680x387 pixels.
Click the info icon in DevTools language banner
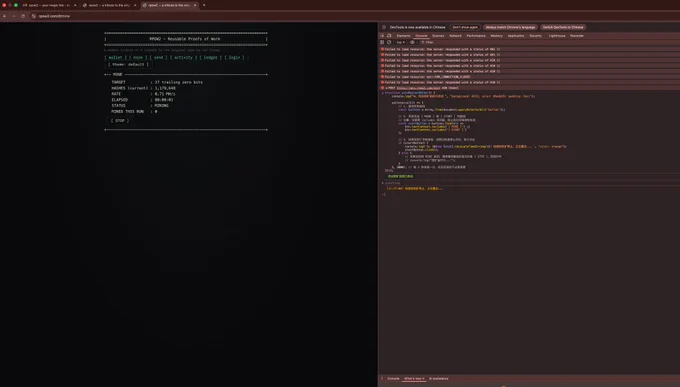[x=384, y=27]
